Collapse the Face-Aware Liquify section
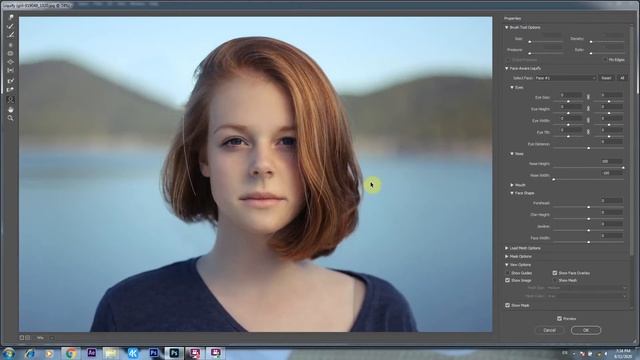Viewport: 640px width, 360px height. (507, 69)
